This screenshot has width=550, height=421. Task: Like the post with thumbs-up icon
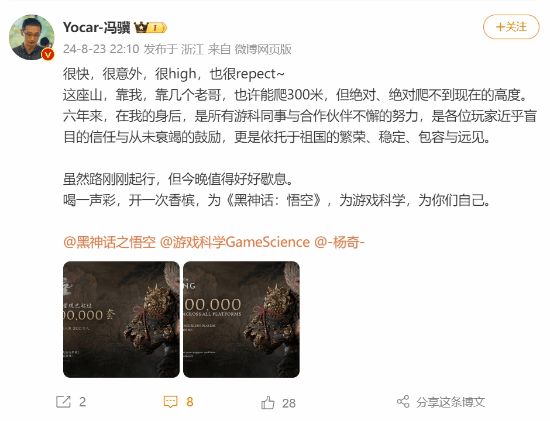tap(268, 403)
